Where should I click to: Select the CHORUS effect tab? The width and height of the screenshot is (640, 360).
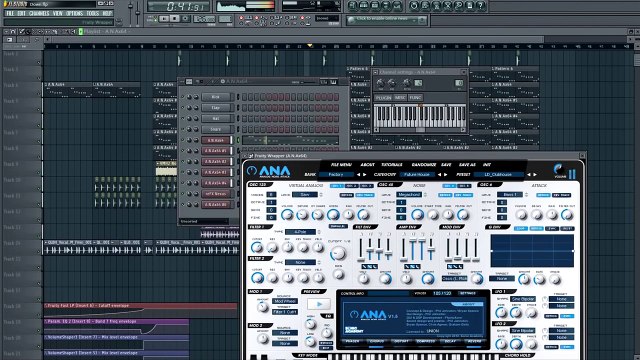376,341
